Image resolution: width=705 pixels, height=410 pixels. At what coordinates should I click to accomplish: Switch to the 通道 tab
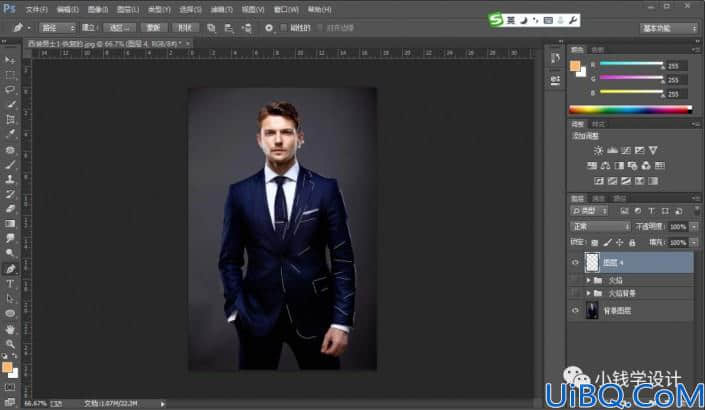tap(598, 198)
